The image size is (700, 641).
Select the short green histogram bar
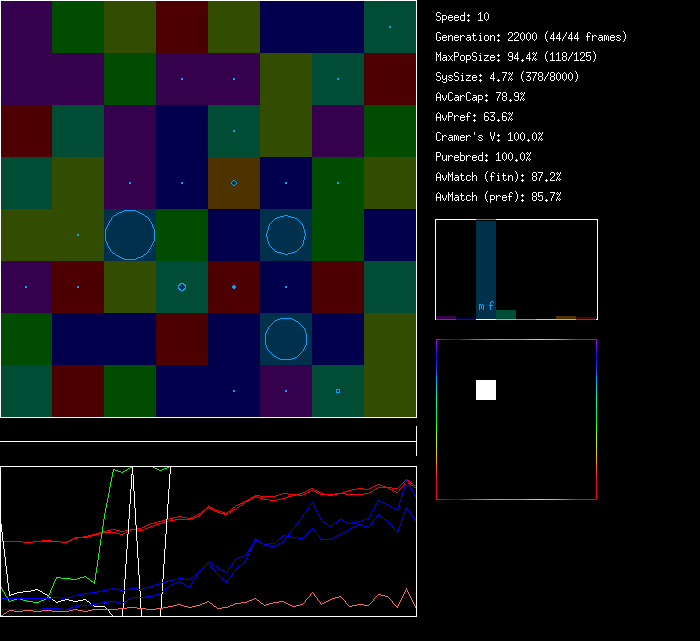click(506, 314)
